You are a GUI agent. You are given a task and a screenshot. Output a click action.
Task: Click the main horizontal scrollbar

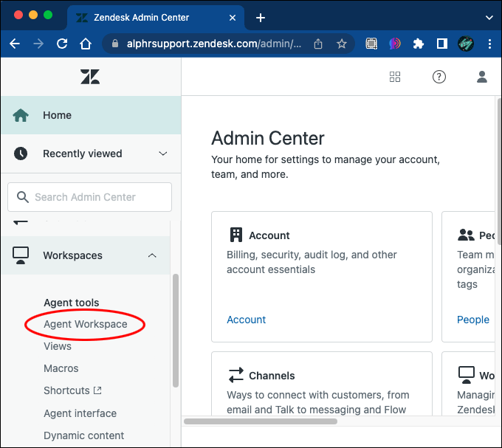[261, 421]
